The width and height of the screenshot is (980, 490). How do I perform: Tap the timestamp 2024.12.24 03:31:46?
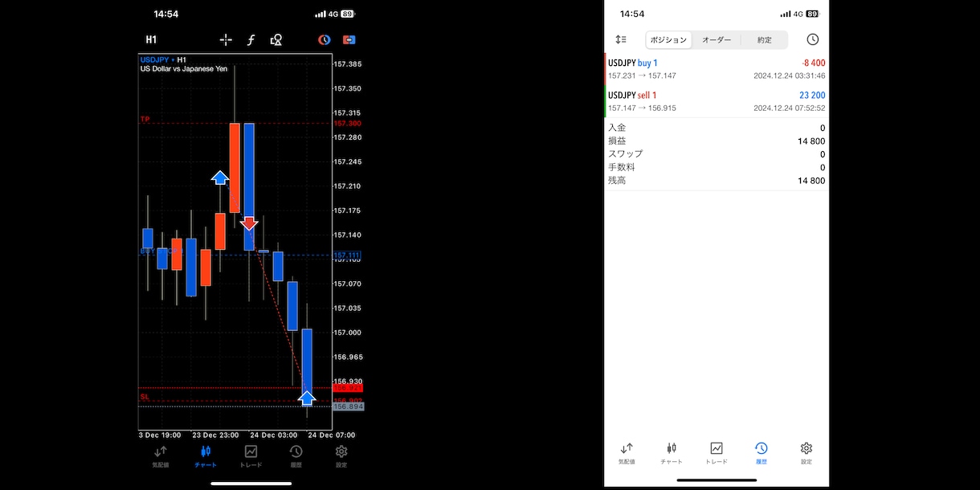(x=790, y=76)
